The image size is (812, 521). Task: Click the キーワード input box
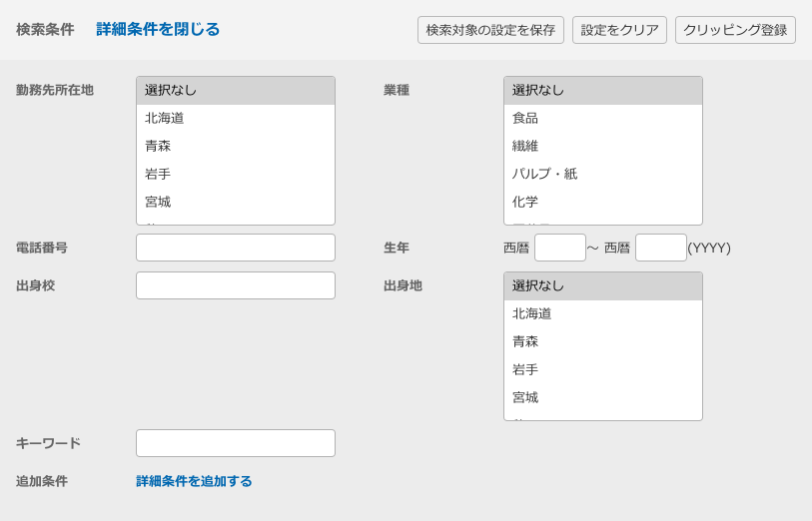pyautogui.click(x=236, y=443)
